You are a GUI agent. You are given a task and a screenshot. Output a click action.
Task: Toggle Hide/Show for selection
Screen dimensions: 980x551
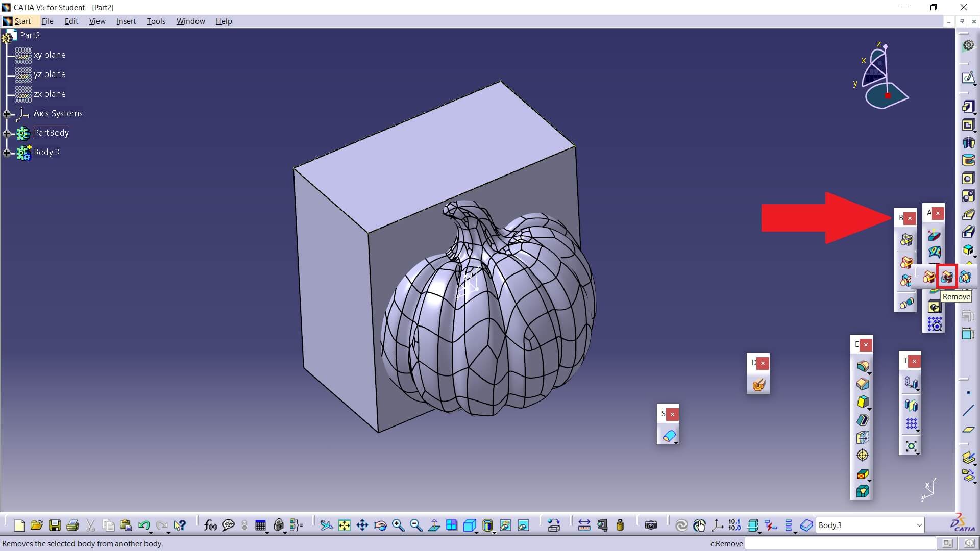point(505,525)
